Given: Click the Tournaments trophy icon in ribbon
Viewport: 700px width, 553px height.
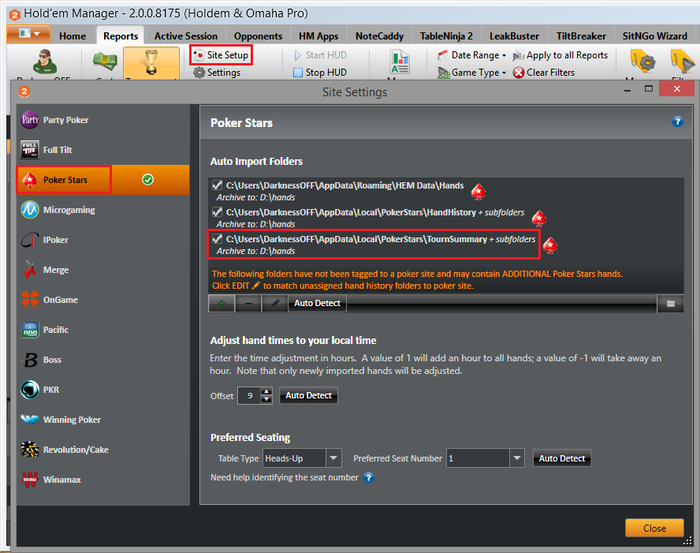Looking at the screenshot, I should point(151,62).
